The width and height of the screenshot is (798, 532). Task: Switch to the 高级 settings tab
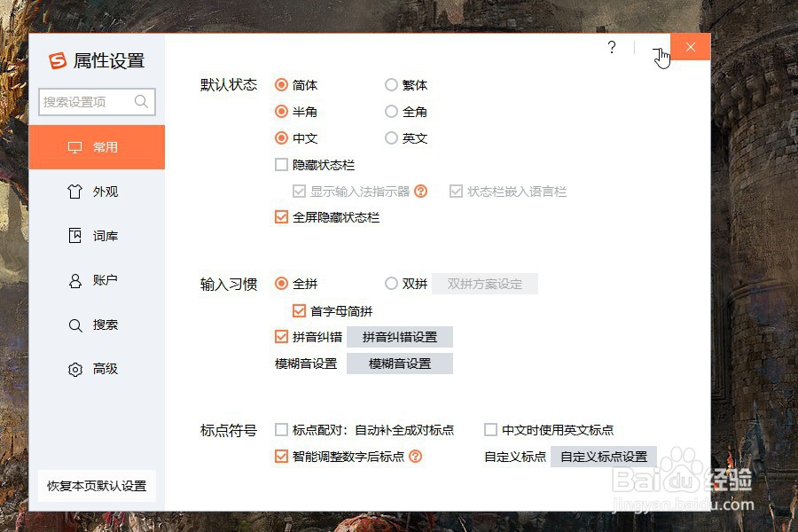pyautogui.click(x=98, y=369)
